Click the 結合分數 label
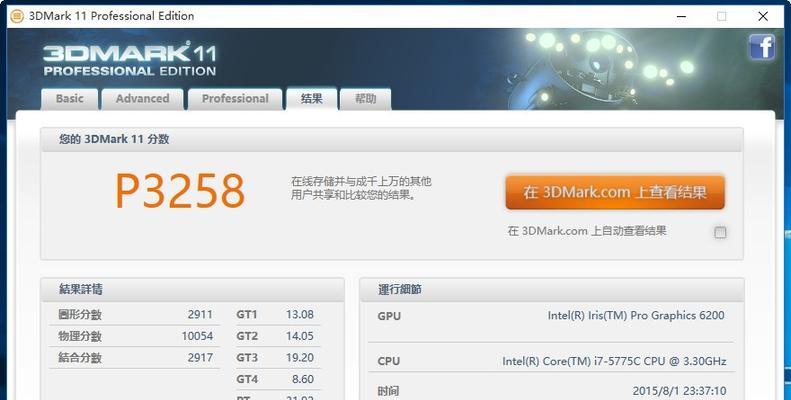 (x=80, y=358)
